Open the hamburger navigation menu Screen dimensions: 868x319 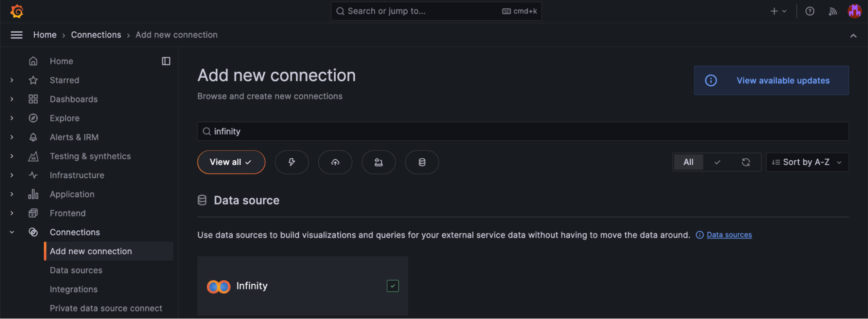pos(17,35)
